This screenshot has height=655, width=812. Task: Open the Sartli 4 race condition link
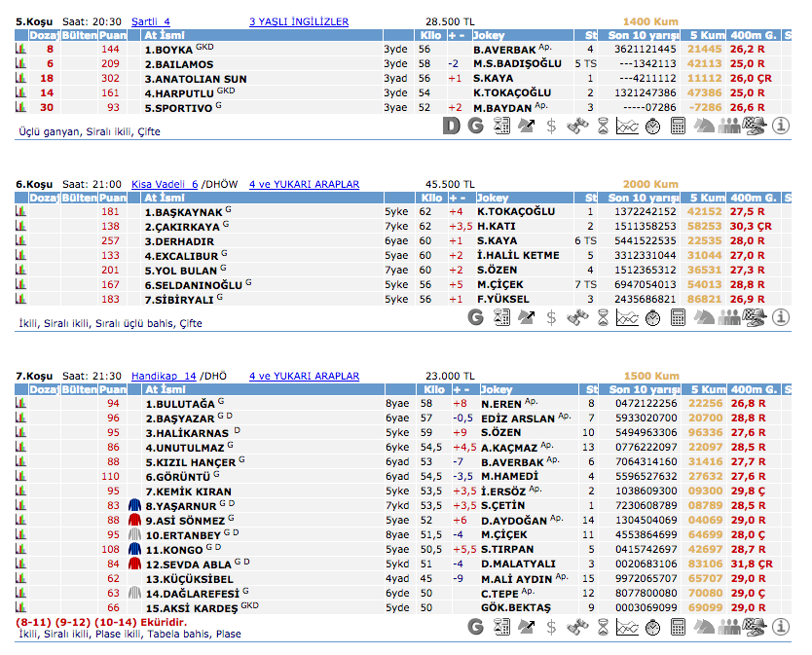150,20
